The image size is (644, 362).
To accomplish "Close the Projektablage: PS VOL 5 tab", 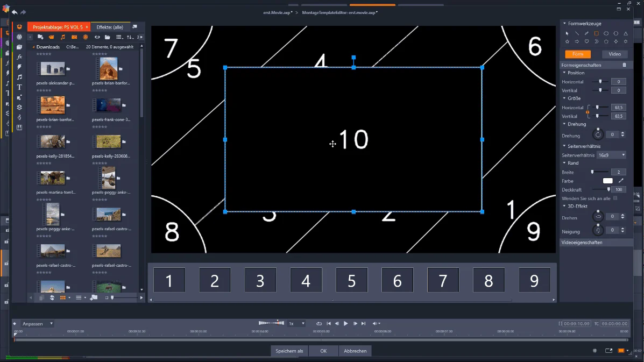I will (x=87, y=27).
